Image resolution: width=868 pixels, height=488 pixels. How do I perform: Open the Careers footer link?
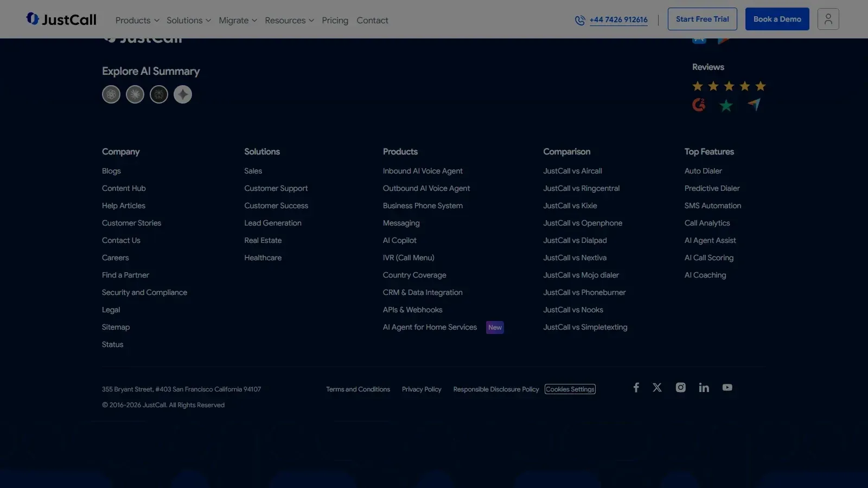point(116,258)
